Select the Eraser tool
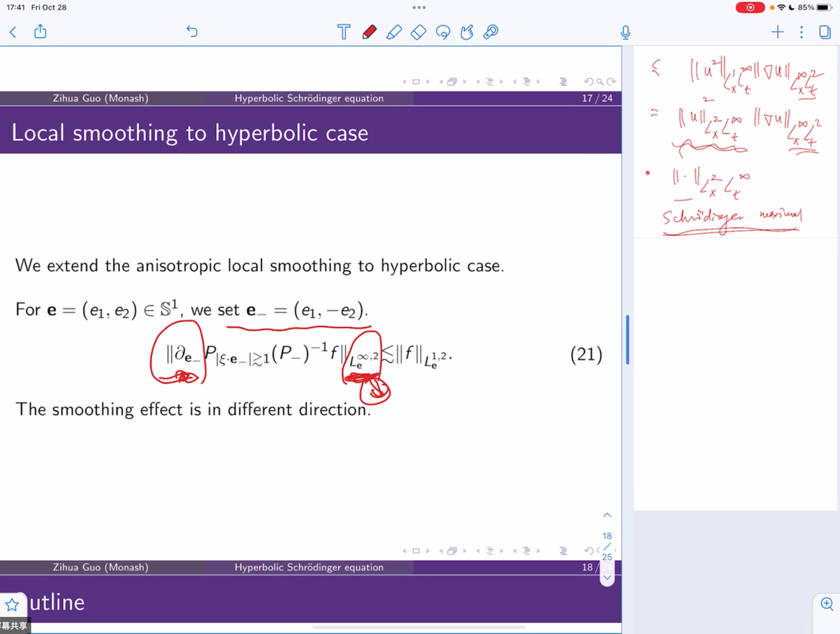 click(418, 32)
